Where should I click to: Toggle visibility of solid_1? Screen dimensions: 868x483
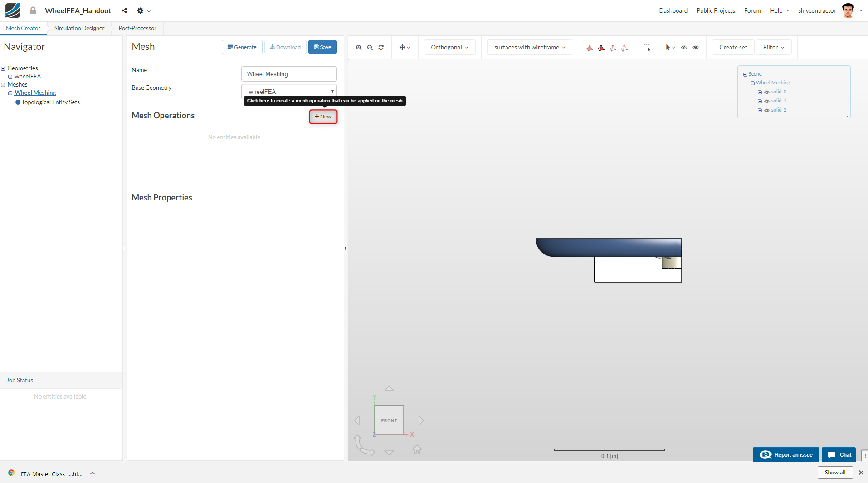pyautogui.click(x=766, y=101)
